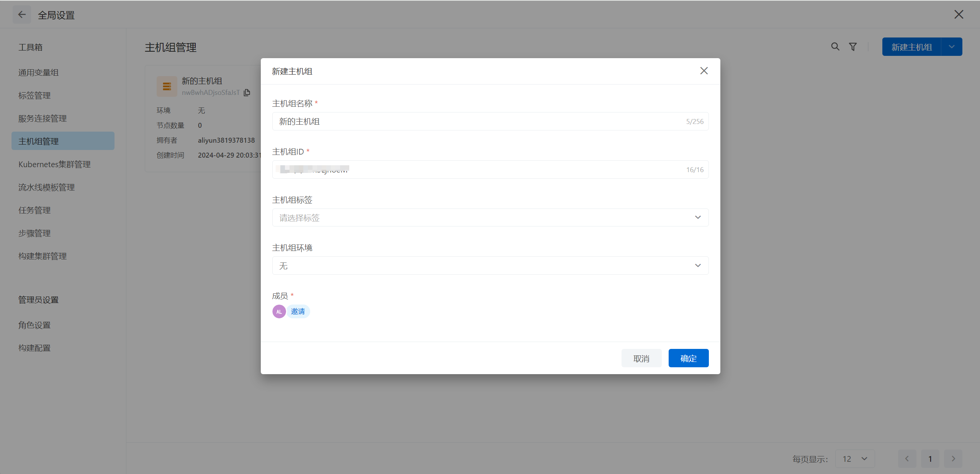This screenshot has width=980, height=474.
Task: Select 主机组管理 in the sidebar
Action: [x=63, y=141]
